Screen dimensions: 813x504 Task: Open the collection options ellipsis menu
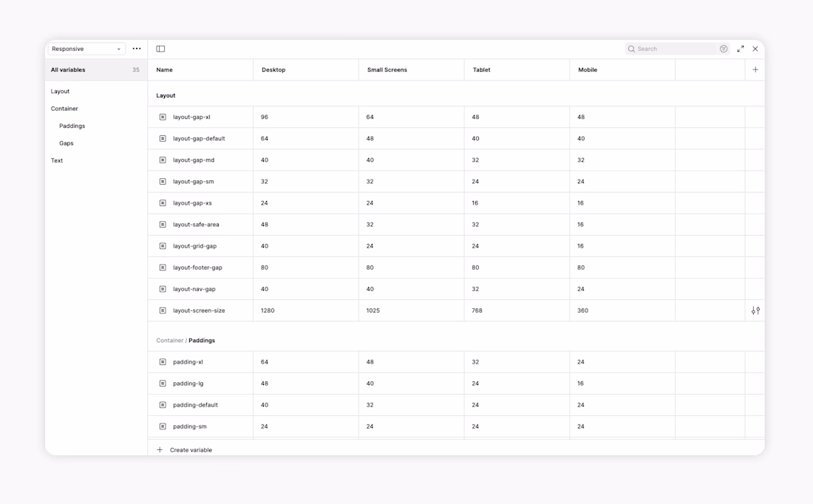[137, 49]
